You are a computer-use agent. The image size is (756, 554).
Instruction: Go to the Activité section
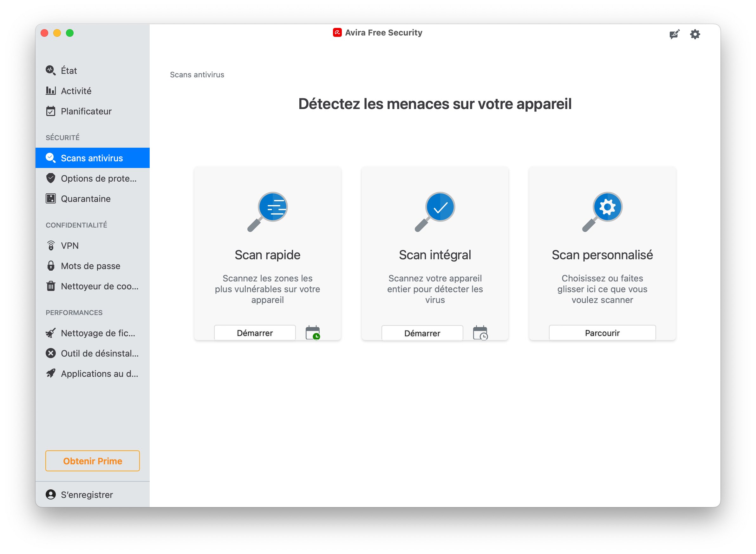(93, 91)
